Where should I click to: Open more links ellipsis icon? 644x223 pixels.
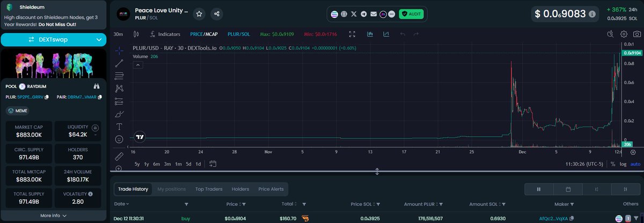[391, 14]
